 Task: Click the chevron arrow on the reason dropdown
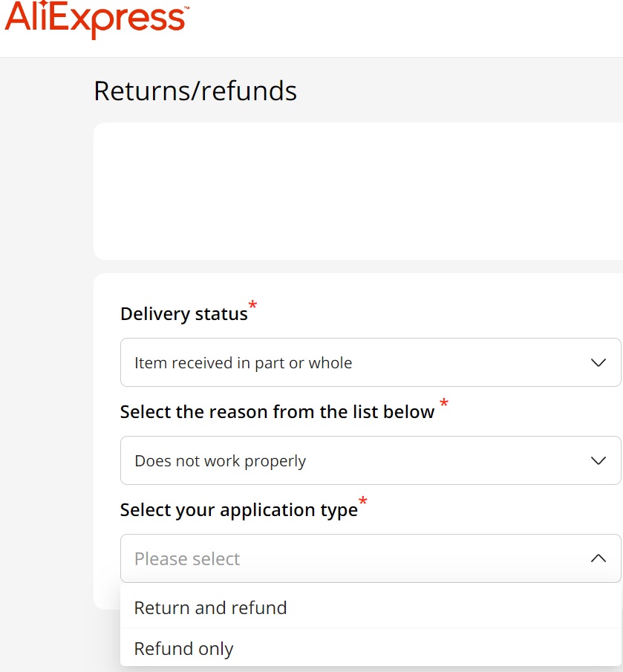coord(598,461)
